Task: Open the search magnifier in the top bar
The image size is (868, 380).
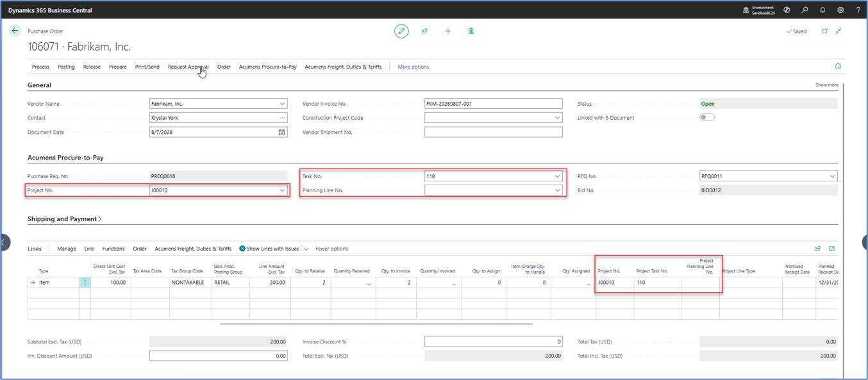Action: pos(805,10)
